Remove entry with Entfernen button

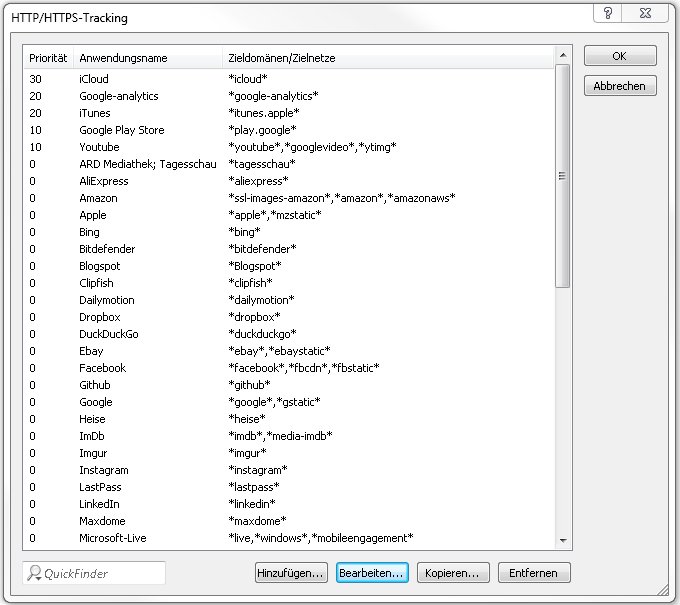tap(533, 573)
